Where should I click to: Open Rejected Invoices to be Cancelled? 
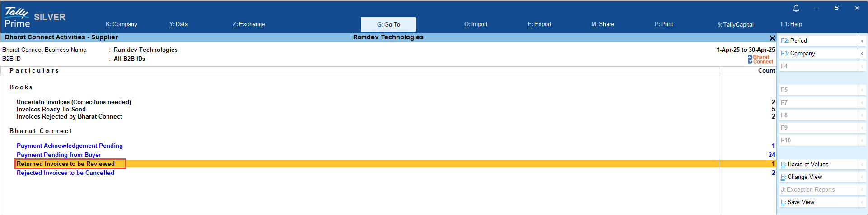[65, 173]
